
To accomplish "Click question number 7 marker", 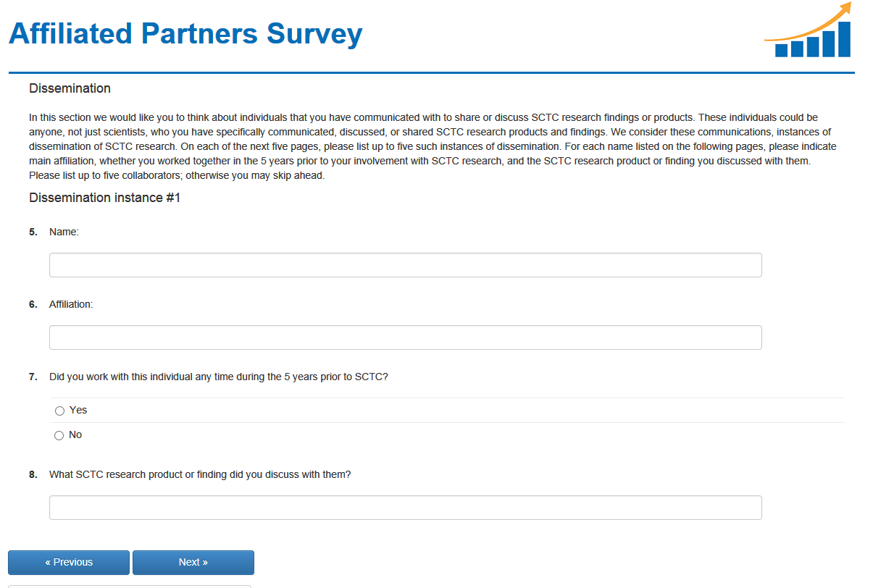I will [33, 377].
